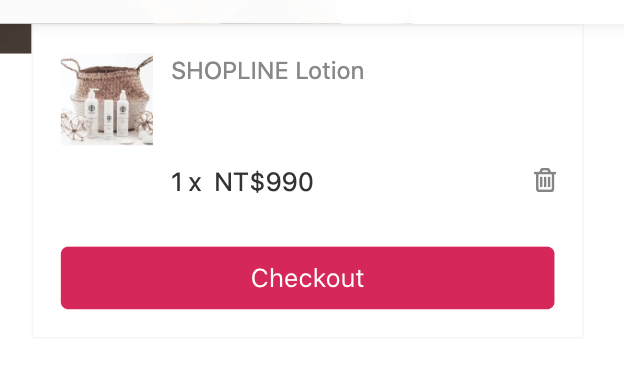Open the SHOPLINE Lotion product name link
The height and width of the screenshot is (368, 624).
[x=267, y=71]
